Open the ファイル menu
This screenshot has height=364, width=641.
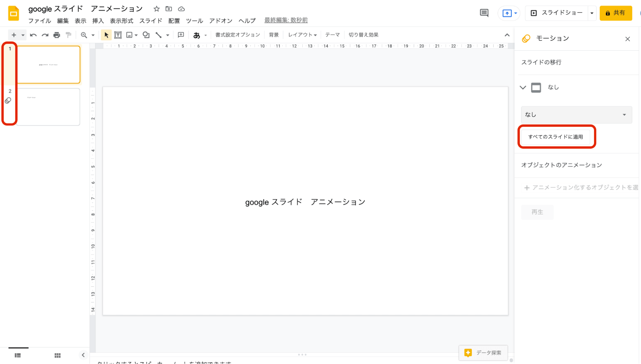39,21
